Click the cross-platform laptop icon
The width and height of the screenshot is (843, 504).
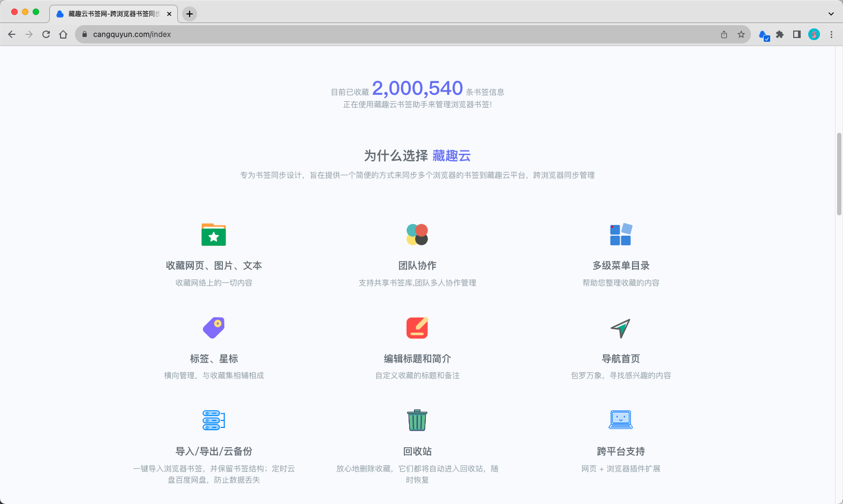coord(621,419)
